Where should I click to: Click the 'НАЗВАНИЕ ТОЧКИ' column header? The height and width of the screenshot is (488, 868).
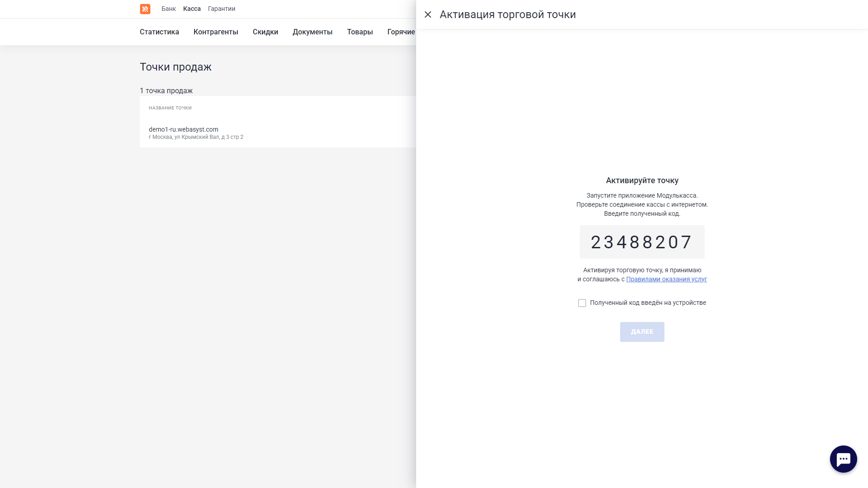170,108
